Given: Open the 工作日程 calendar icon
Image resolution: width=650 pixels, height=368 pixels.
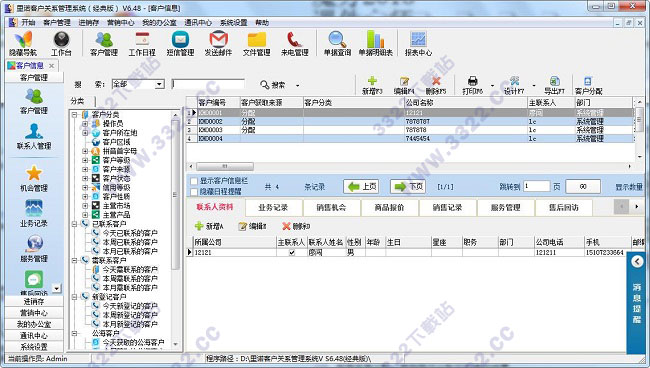Looking at the screenshot, I should (x=142, y=43).
